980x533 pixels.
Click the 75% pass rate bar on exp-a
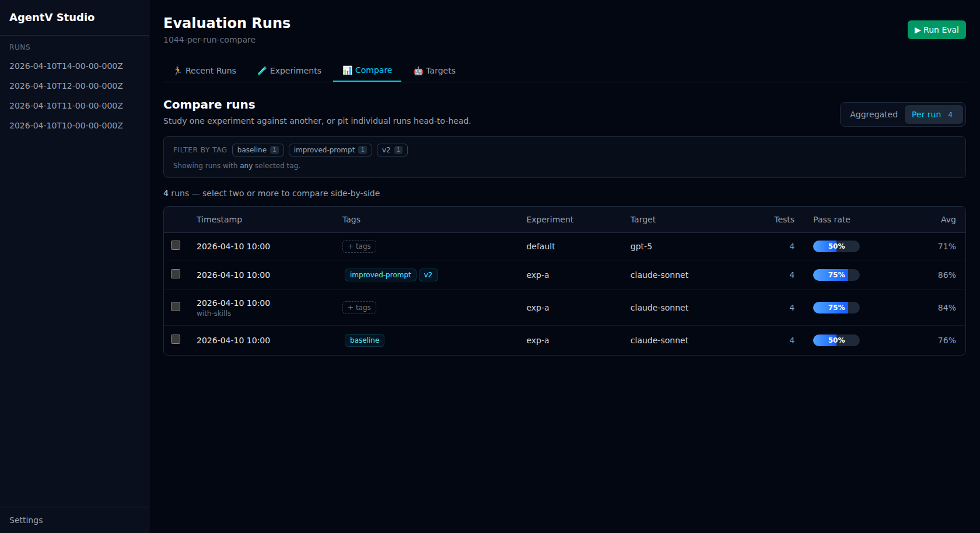(x=836, y=274)
